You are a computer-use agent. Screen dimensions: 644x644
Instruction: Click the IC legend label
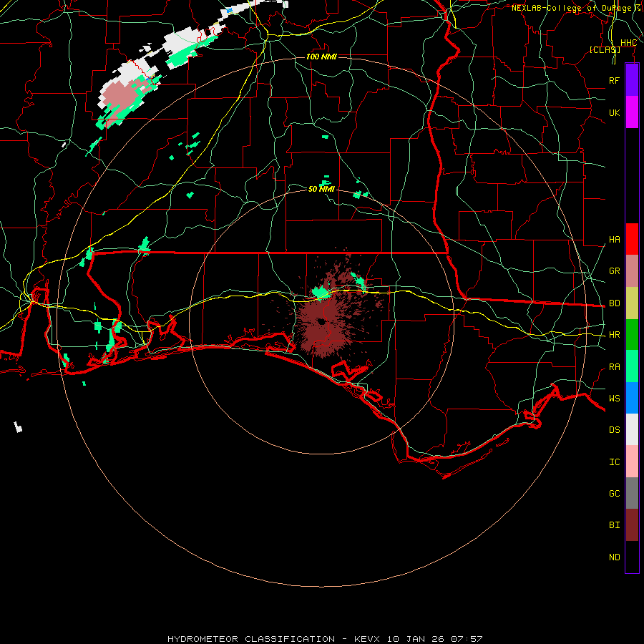tap(614, 462)
